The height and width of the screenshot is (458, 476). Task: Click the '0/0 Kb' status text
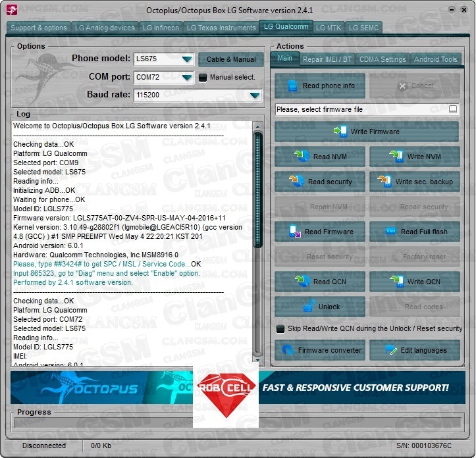pos(101,445)
